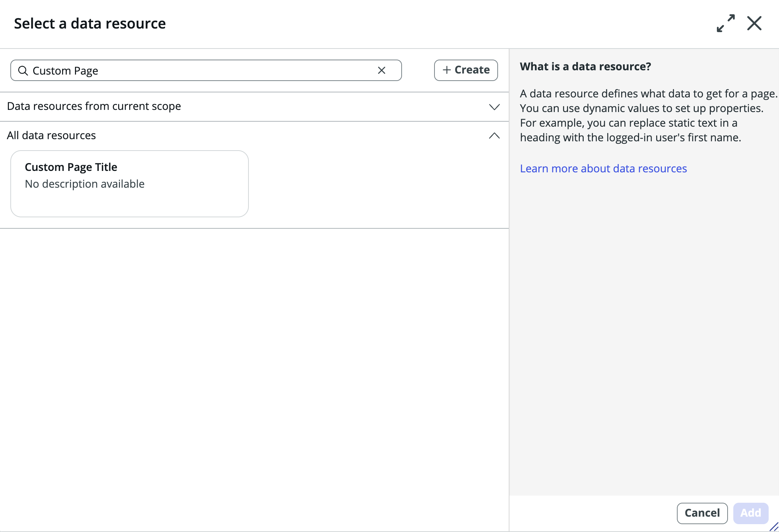Click the What is a data resource heading

[x=585, y=66]
